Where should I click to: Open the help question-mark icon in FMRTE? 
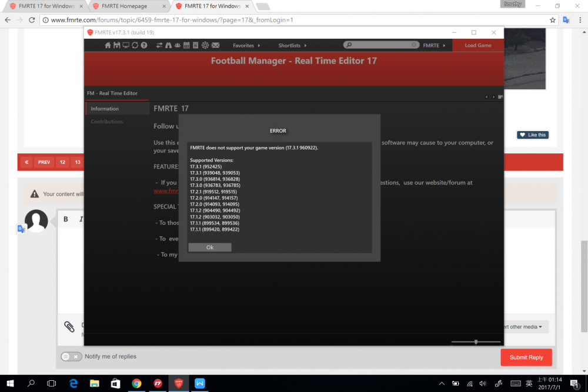(143, 45)
